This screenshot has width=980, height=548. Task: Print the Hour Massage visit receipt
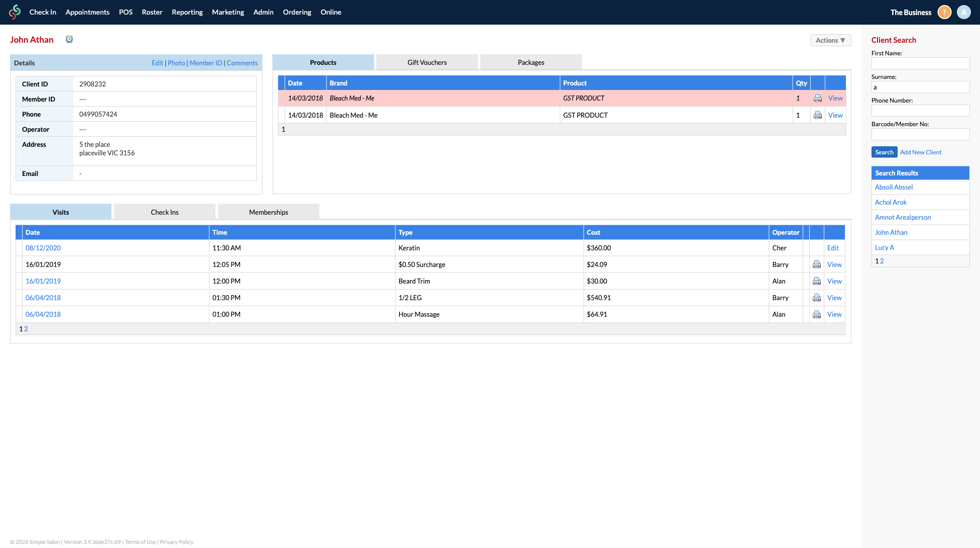point(817,314)
